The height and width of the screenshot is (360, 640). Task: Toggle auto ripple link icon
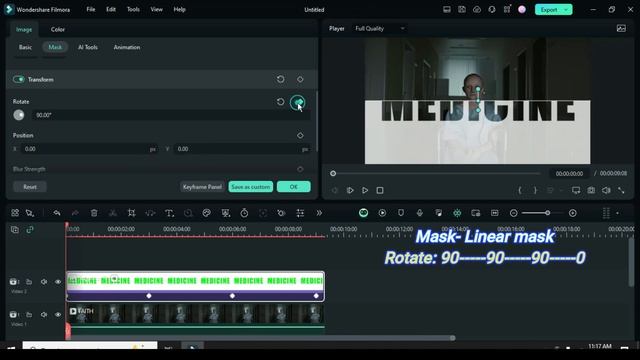coord(30,229)
